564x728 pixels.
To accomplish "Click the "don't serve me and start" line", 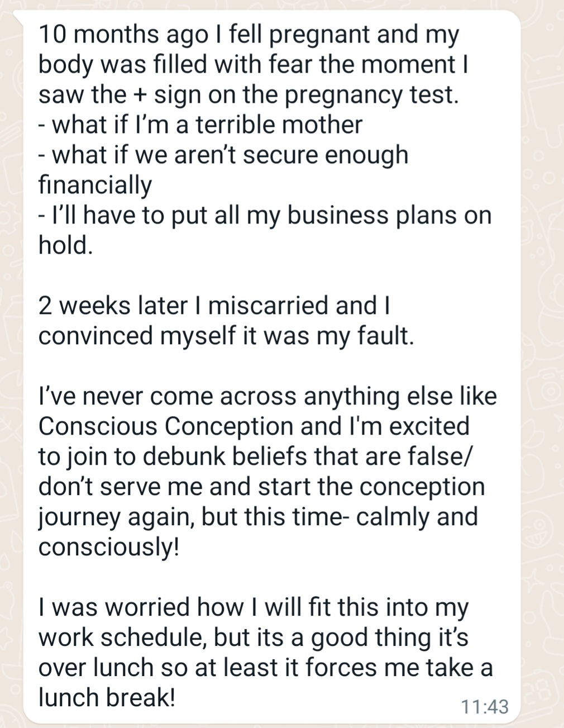I will tap(261, 487).
